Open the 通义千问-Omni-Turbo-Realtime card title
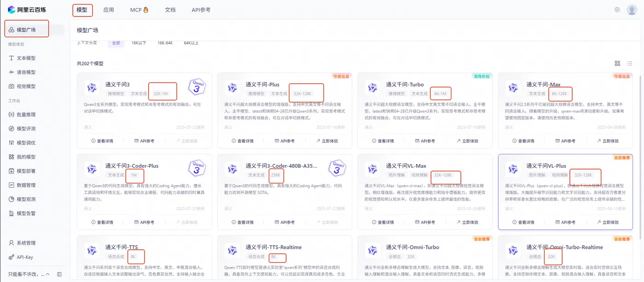 [565, 247]
